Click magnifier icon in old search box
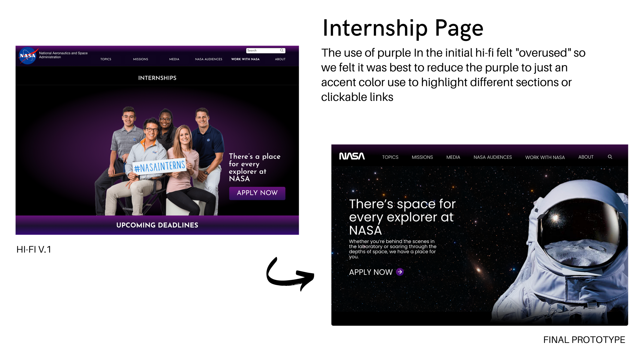The height and width of the screenshot is (362, 644). point(282,50)
